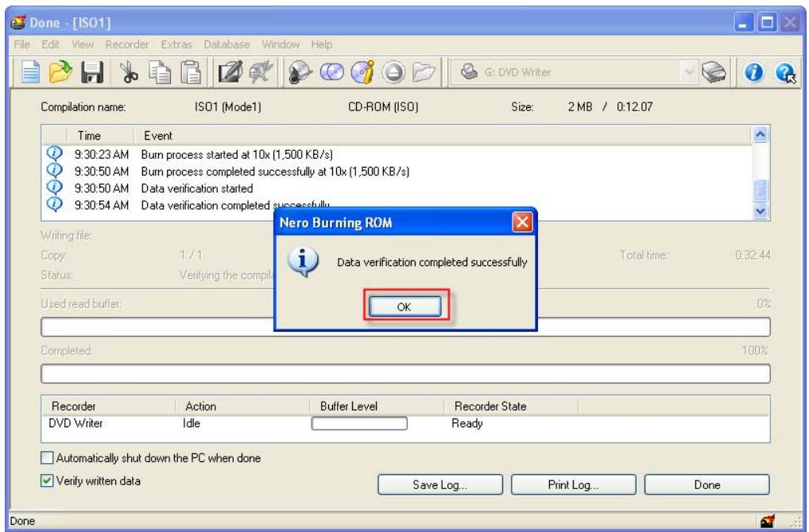
Task: Click the Eject disc icon
Action: click(393, 72)
